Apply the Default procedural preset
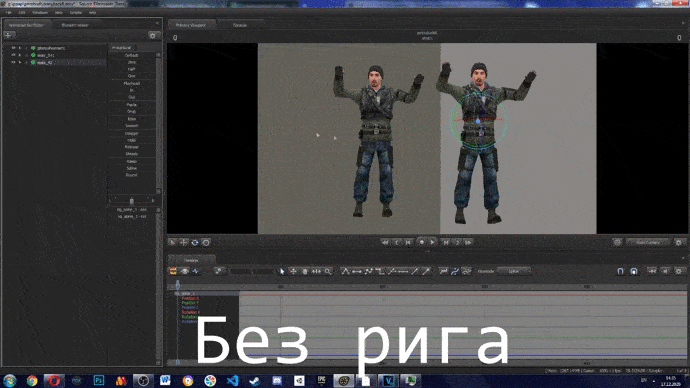This screenshot has width=690, height=388. 132,55
